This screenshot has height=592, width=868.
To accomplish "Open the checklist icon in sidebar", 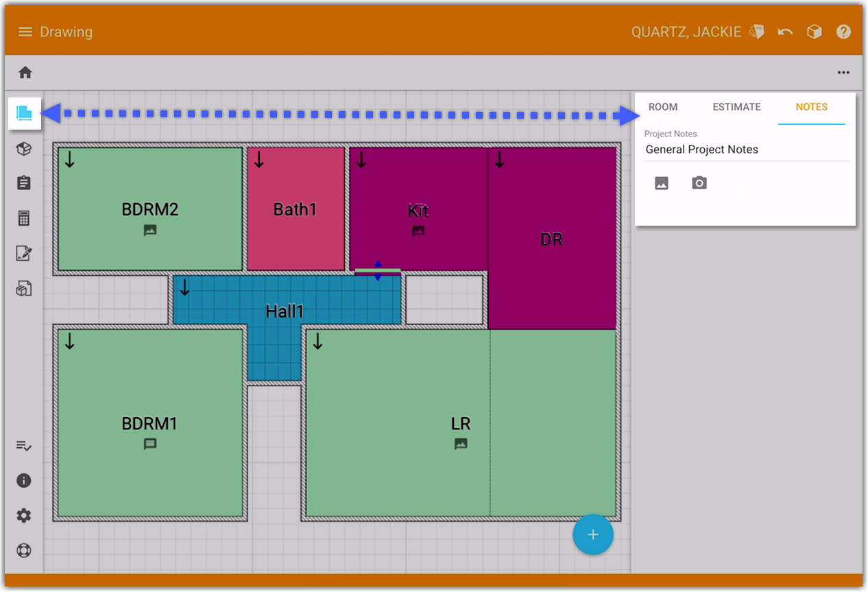I will point(24,446).
